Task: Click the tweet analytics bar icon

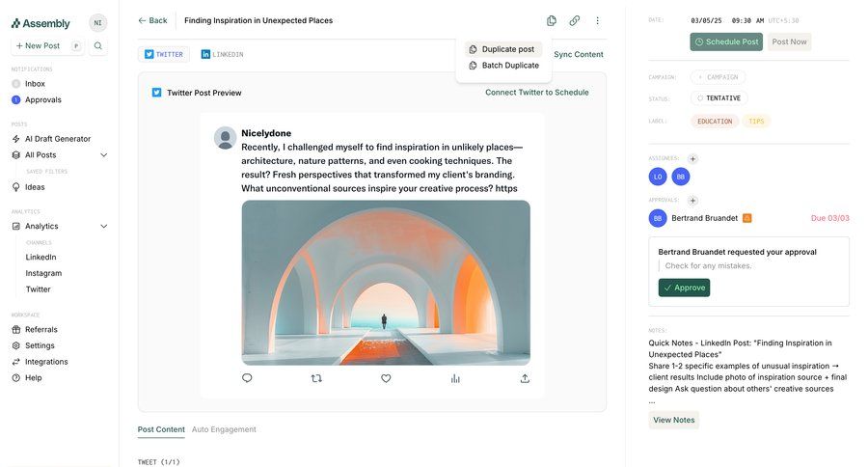Action: pyautogui.click(x=455, y=378)
